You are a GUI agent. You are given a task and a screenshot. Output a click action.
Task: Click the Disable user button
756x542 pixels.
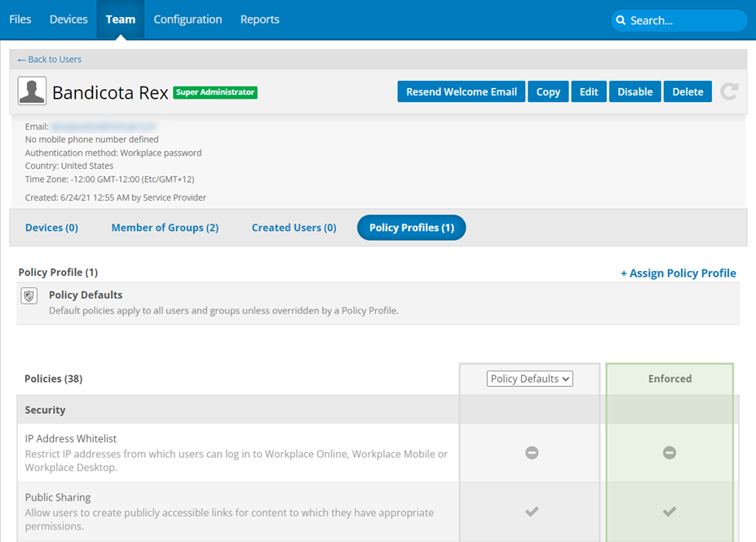634,91
